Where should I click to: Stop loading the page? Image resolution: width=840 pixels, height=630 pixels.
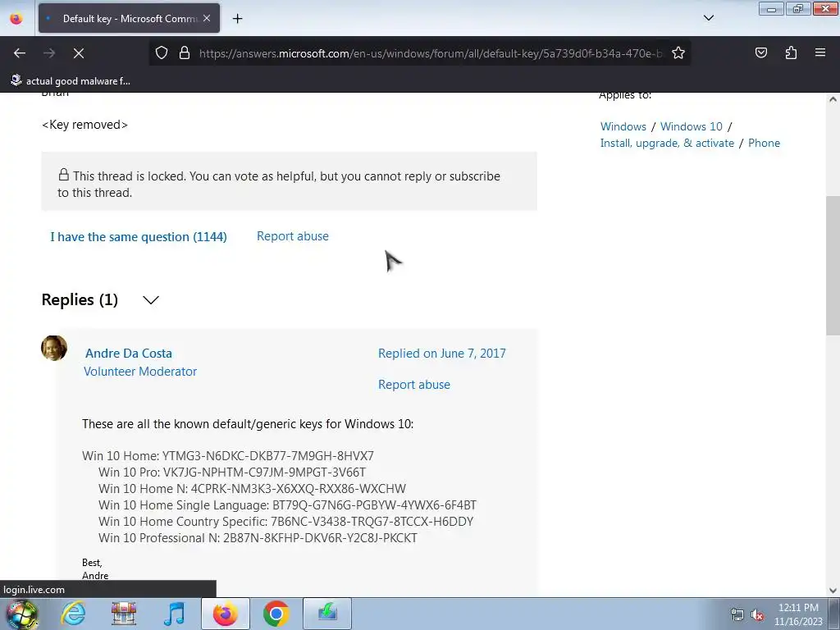pyautogui.click(x=79, y=53)
